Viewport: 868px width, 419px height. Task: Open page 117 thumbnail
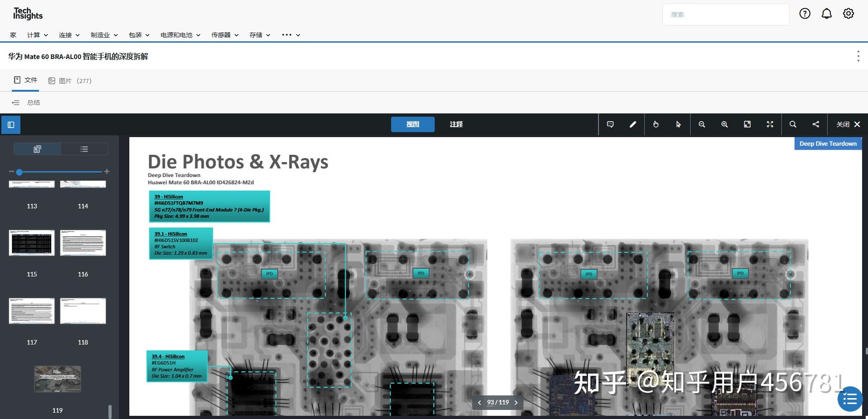pos(32,311)
